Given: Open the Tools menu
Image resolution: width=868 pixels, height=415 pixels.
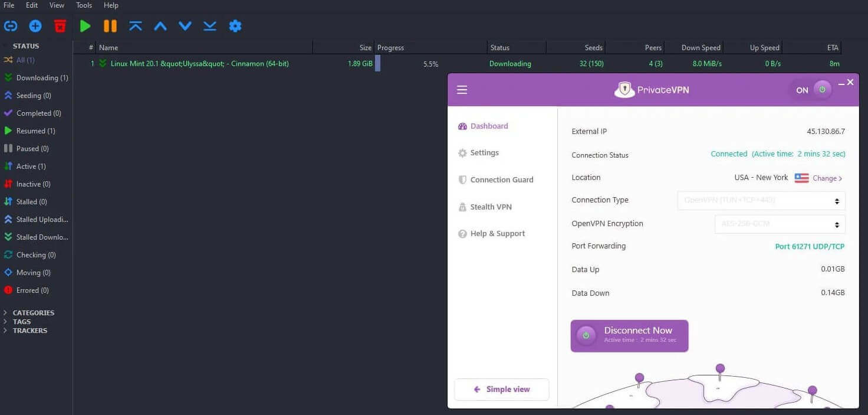Looking at the screenshot, I should tap(84, 5).
